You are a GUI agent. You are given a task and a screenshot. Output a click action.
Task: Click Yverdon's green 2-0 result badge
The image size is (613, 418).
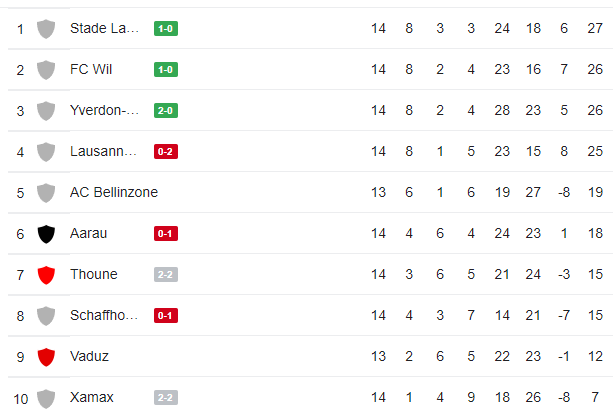coord(166,111)
